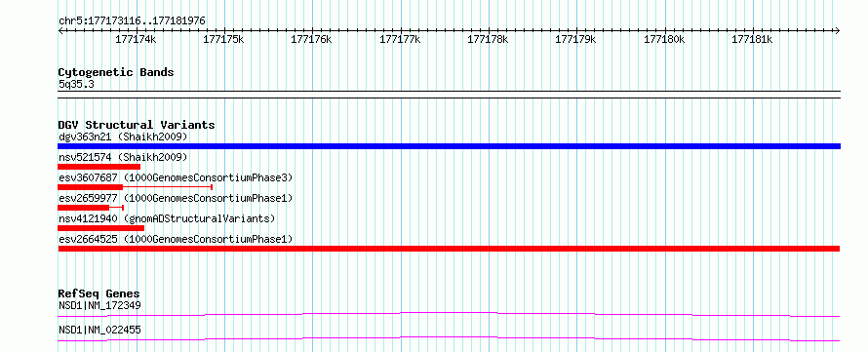Click the 177180k ruler tick label

(665, 39)
